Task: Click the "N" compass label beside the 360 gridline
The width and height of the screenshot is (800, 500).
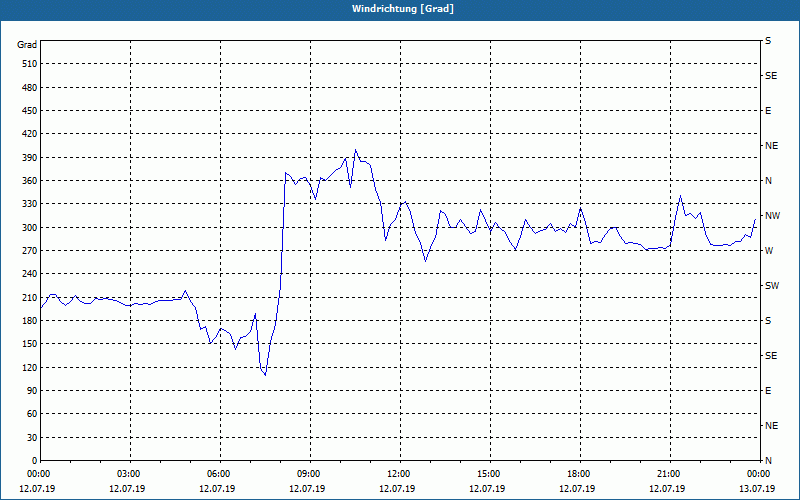Action: tap(768, 181)
